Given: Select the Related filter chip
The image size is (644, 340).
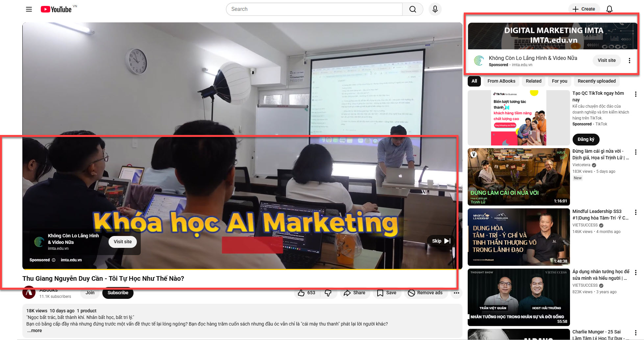Looking at the screenshot, I should click(x=533, y=81).
